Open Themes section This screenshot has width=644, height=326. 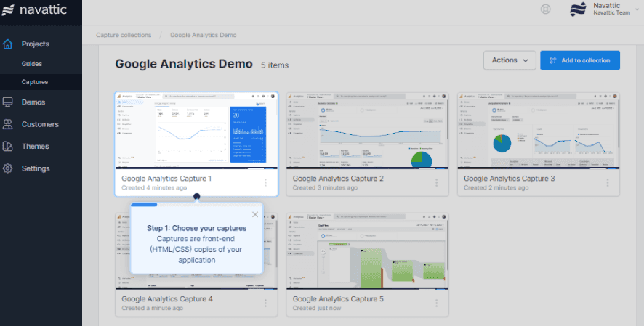(35, 147)
